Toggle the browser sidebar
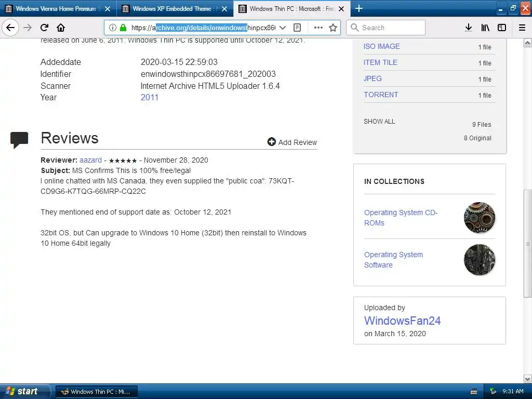 502,28
